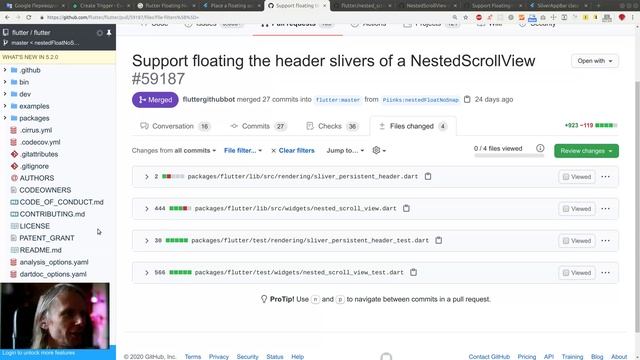The image size is (640, 360).
Task: Expand the .github folder
Action: 5,70
